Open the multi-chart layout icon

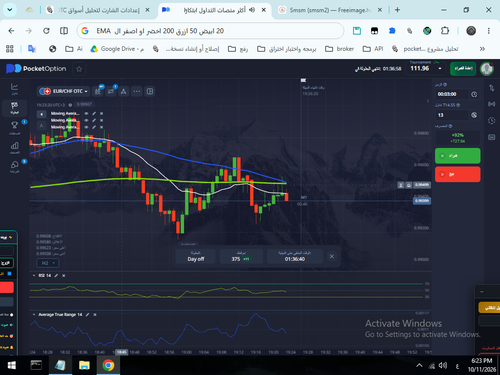pyautogui.click(x=150, y=91)
